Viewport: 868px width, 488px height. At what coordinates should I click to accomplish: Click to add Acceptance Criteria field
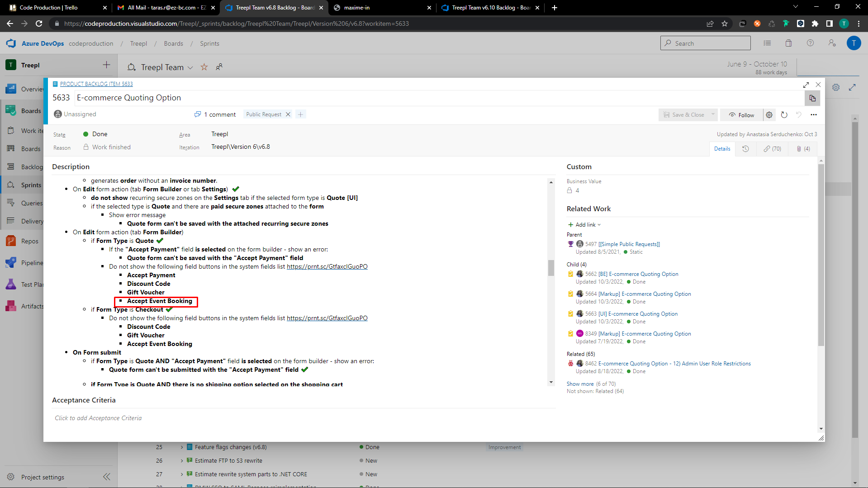pyautogui.click(x=303, y=418)
